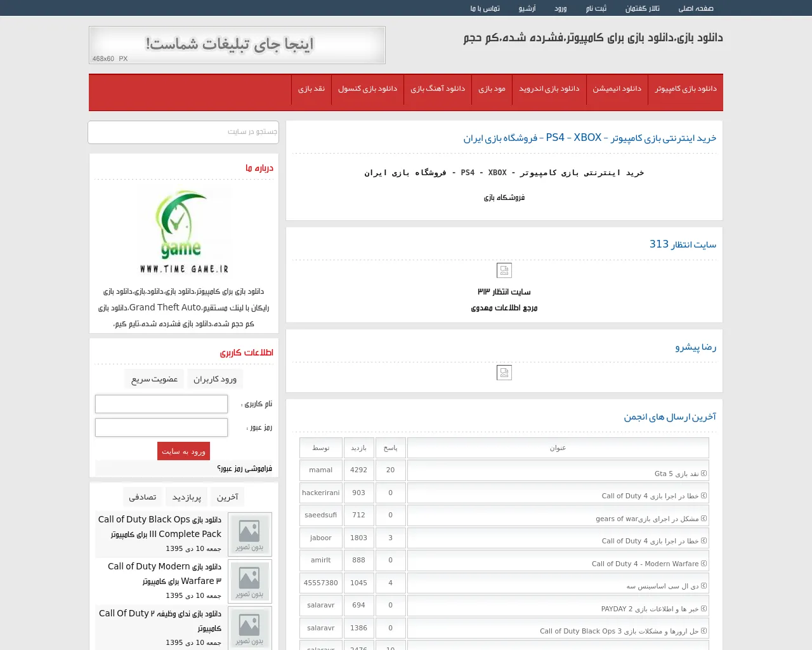This screenshot has height=650, width=812.
Task: Open دانلود بازی کامپیوتر menu item
Action: coord(686,89)
